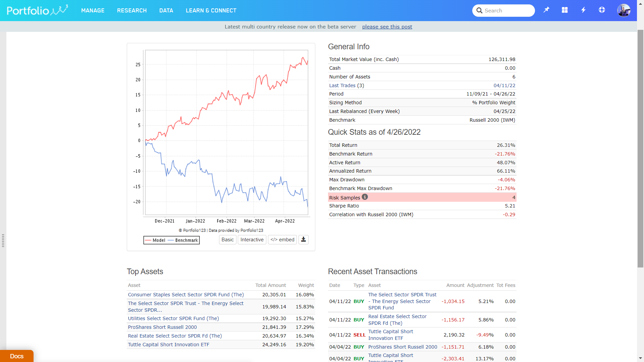Open the 'please see this post' link
644x362 pixels.
tap(387, 27)
